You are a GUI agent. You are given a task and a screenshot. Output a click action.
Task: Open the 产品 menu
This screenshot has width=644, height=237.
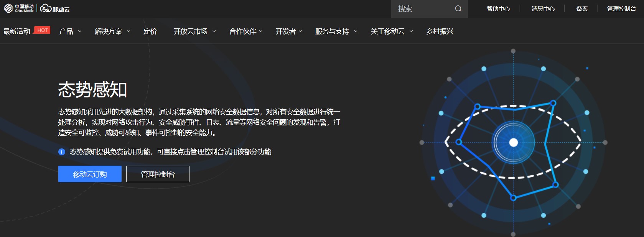pyautogui.click(x=66, y=31)
